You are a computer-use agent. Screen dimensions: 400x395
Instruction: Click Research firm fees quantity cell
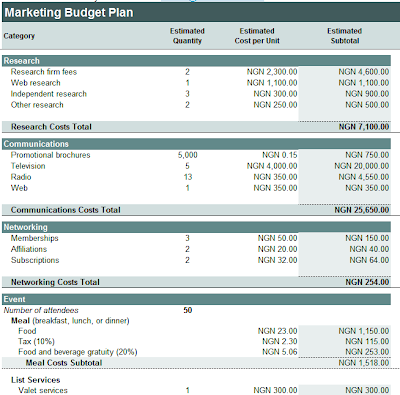(187, 72)
